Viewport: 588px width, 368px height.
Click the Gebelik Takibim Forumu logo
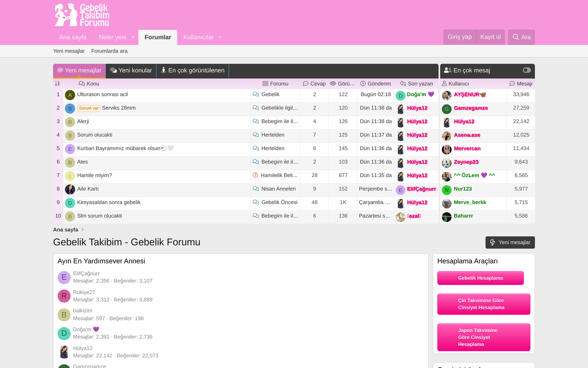[82, 15]
